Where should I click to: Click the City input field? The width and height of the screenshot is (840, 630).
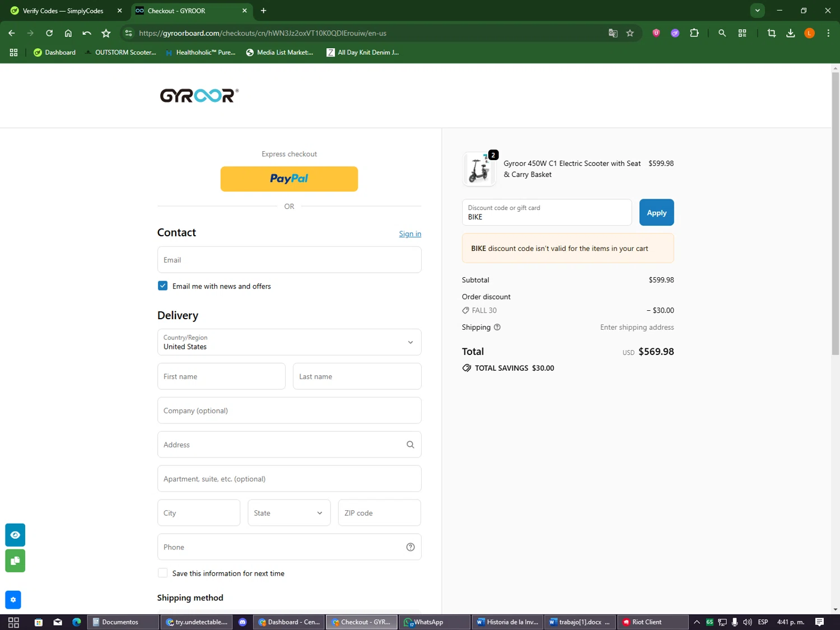point(199,513)
